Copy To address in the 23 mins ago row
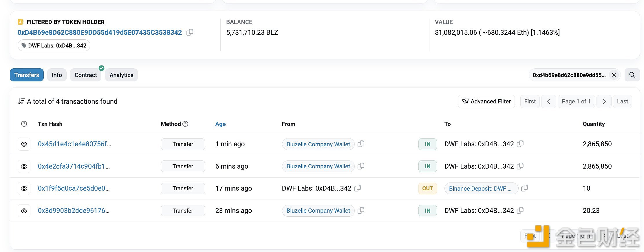The height and width of the screenshot is (252, 644). click(x=520, y=211)
